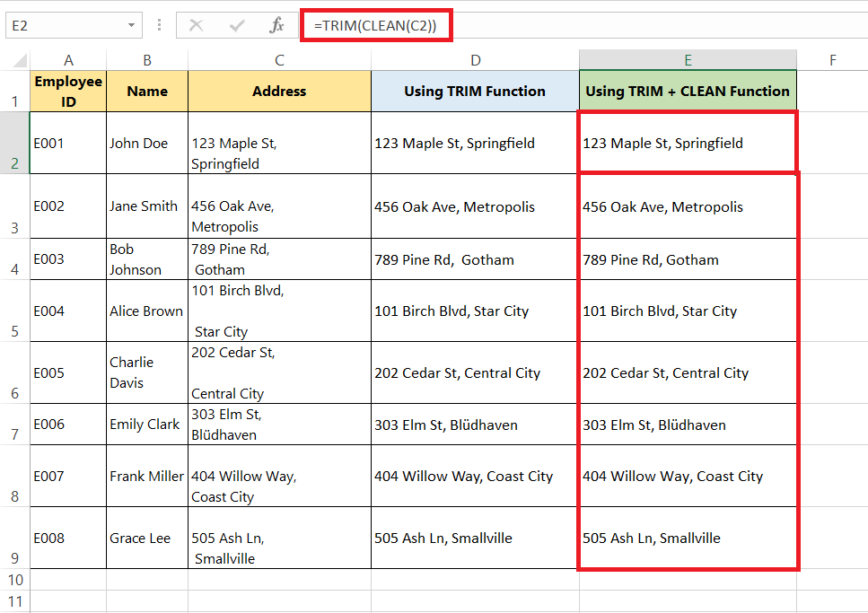Select the cell containing Alice Brown
This screenshot has width=868, height=613.
pos(147,311)
